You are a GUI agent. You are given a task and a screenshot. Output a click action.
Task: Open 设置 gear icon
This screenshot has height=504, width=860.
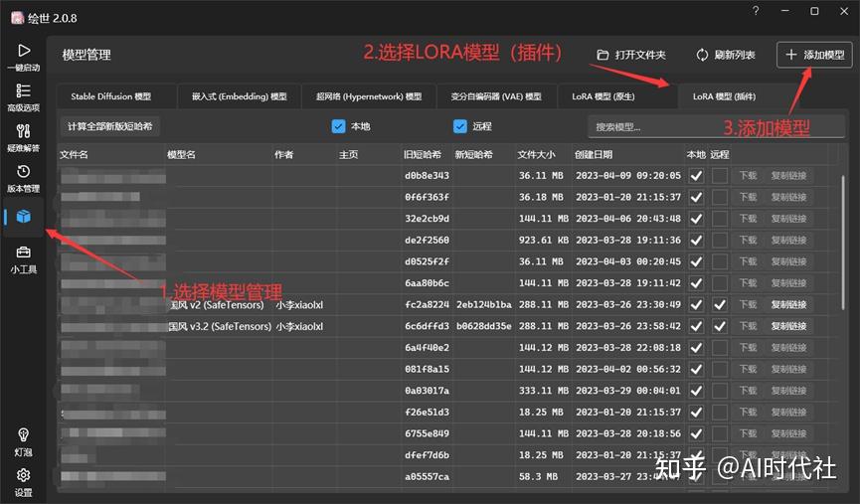tap(23, 475)
